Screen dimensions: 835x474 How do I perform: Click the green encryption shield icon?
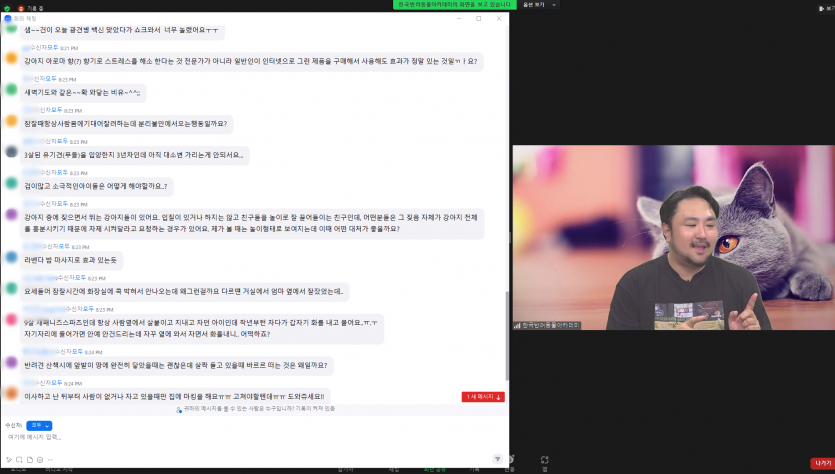coord(7,9)
